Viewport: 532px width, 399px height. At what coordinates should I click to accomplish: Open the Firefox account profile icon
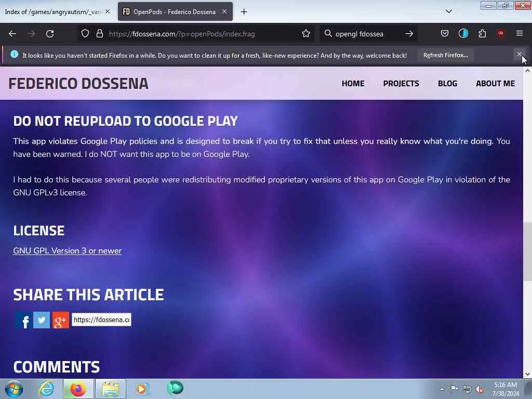pyautogui.click(x=463, y=33)
